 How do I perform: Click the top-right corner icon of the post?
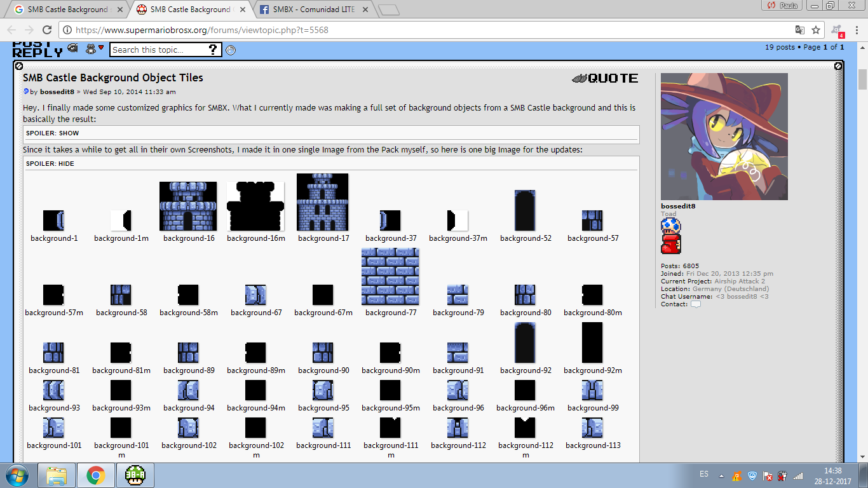pos(838,66)
